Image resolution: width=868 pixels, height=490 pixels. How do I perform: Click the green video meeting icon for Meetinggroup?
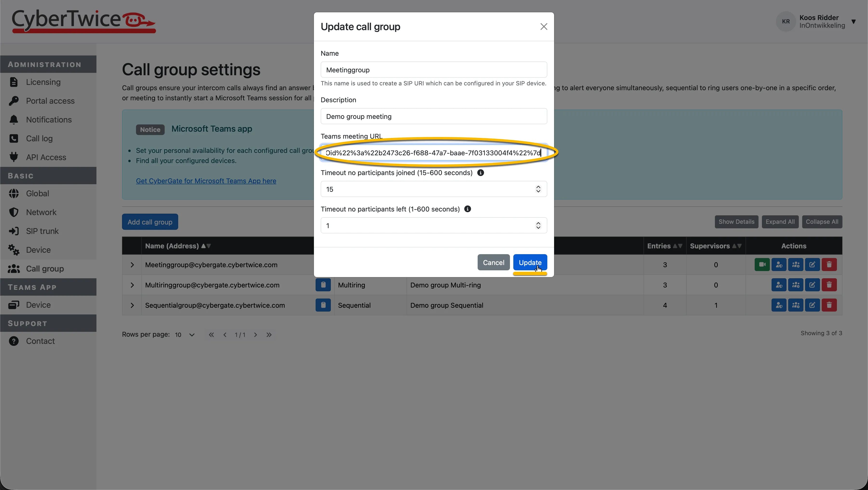point(762,265)
